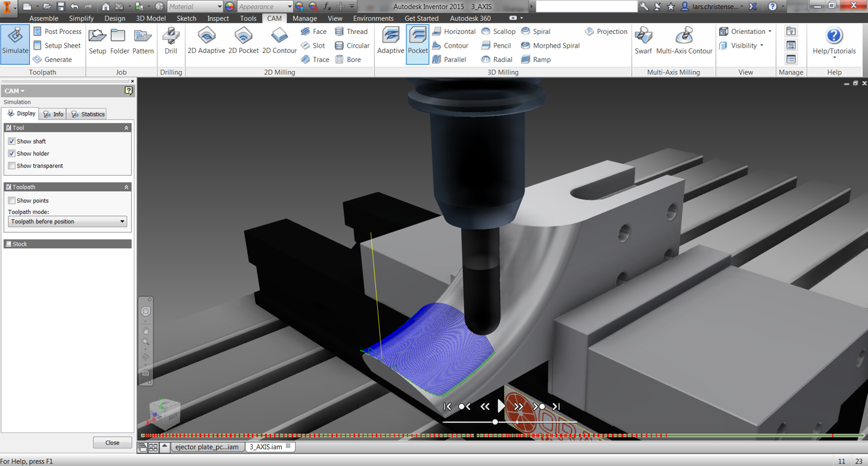This screenshot has width=868, height=466.
Task: Open Help/Tutorials
Action: [834, 42]
